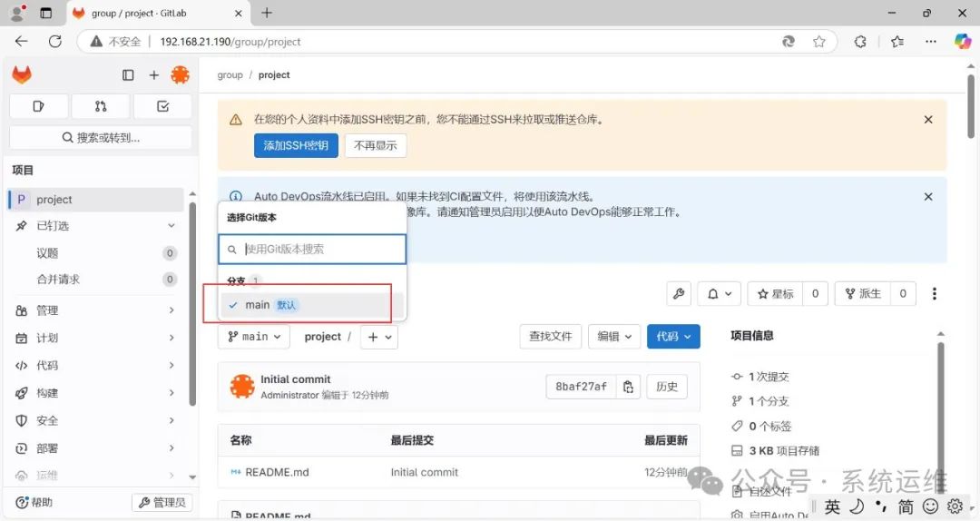980x521 pixels.
Task: Expand the 已钉选 pinned section
Action: (96, 226)
